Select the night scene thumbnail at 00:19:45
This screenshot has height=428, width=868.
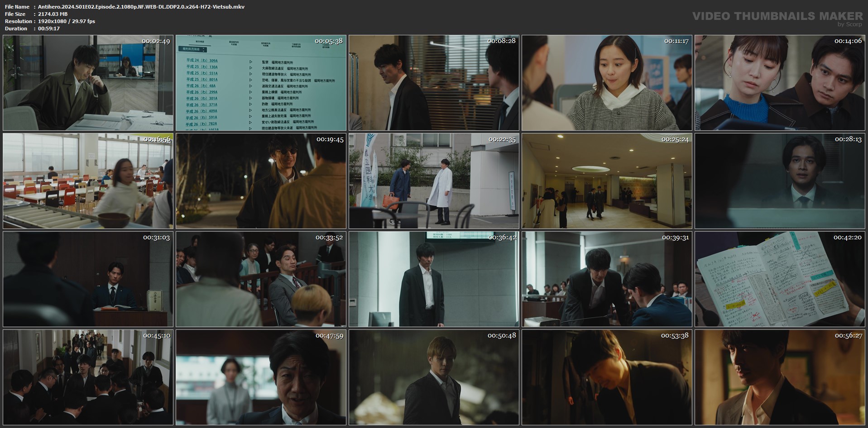(261, 181)
